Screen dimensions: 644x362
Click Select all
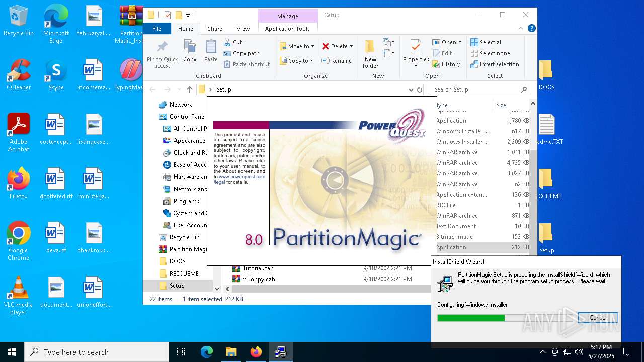point(487,42)
